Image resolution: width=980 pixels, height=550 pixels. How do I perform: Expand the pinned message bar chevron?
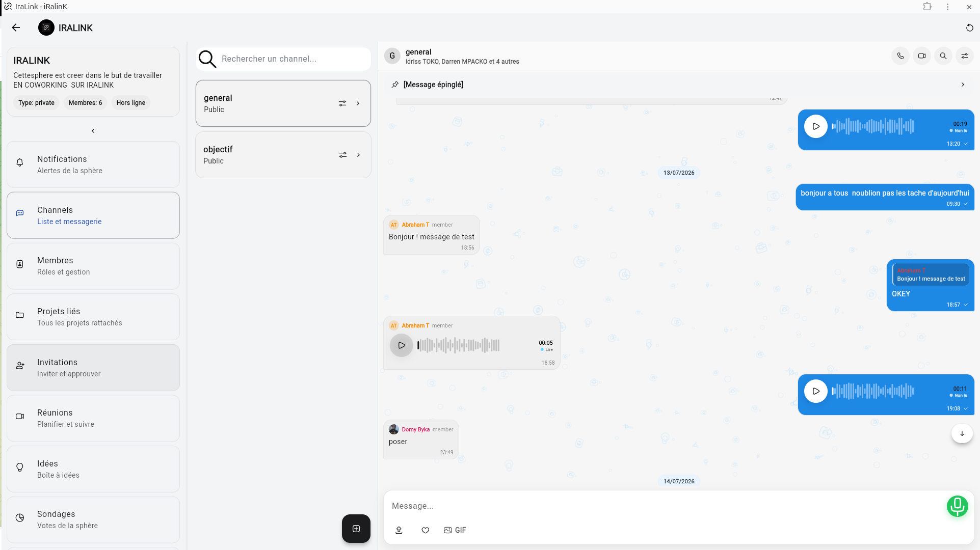[963, 85]
